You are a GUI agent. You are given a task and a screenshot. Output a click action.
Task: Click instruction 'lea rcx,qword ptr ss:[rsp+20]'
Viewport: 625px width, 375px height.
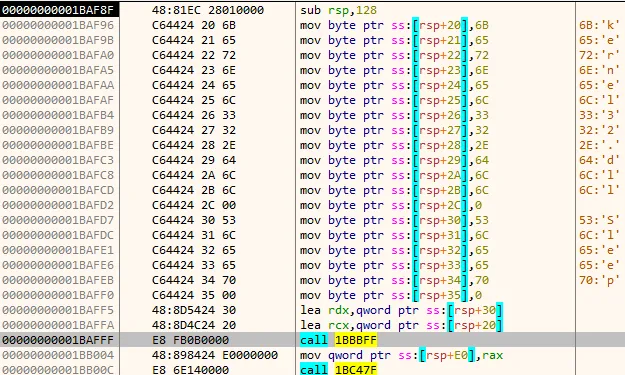tap(401, 325)
